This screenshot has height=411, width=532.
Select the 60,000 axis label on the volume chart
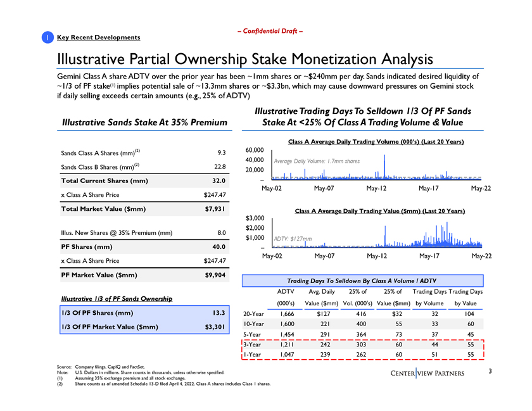pos(255,149)
